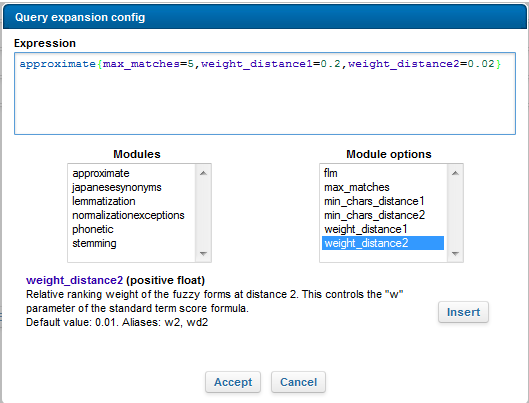
Task: Choose max_matches module option
Action: click(383, 187)
